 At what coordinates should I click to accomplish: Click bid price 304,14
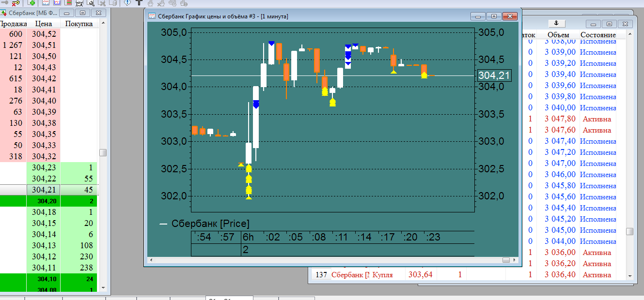pos(44,234)
